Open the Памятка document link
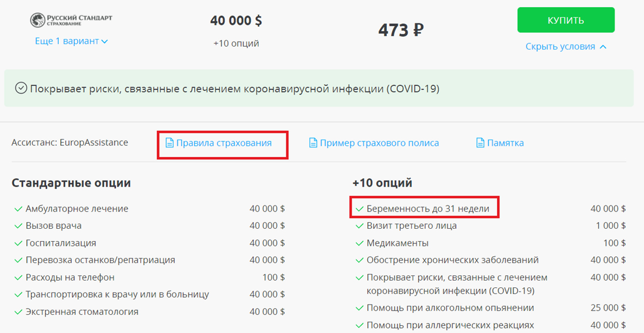This screenshot has width=644, height=333. 505,143
